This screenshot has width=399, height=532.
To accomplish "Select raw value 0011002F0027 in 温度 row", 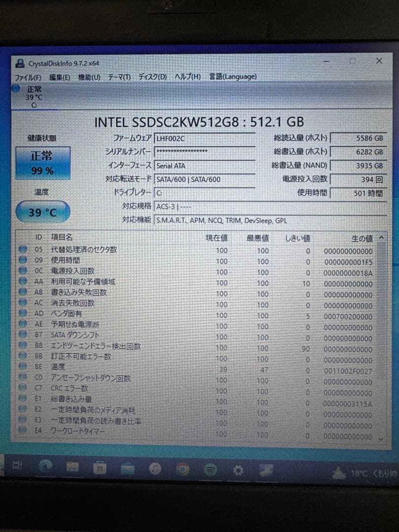I will [x=348, y=371].
